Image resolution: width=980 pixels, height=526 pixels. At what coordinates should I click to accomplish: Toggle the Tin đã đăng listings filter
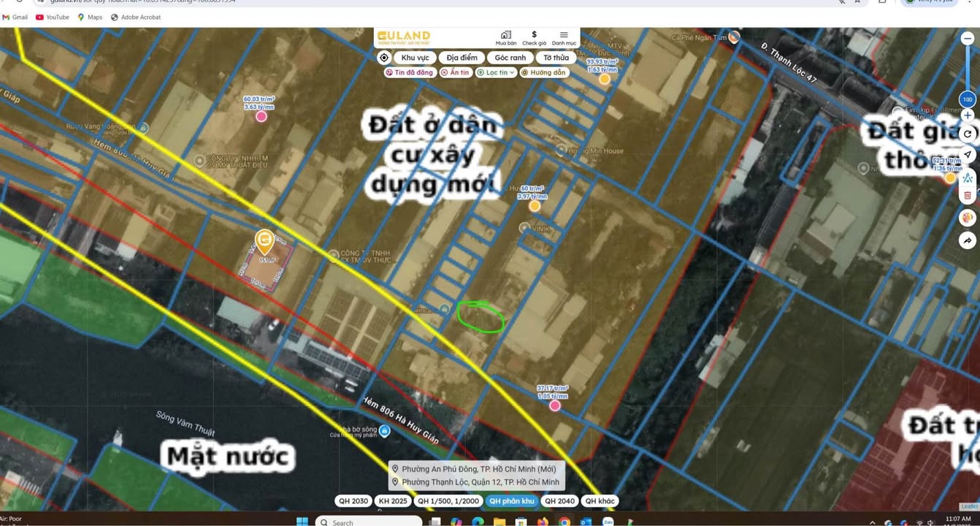click(410, 72)
